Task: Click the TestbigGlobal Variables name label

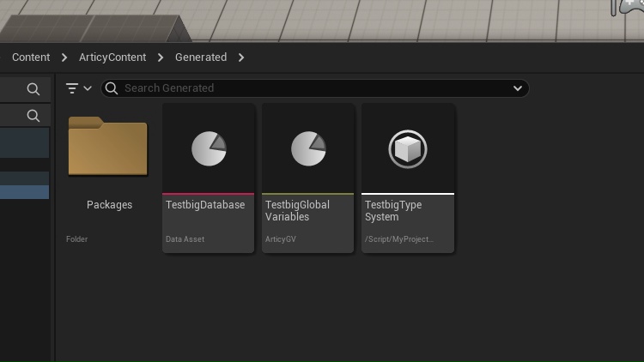Action: (x=297, y=211)
